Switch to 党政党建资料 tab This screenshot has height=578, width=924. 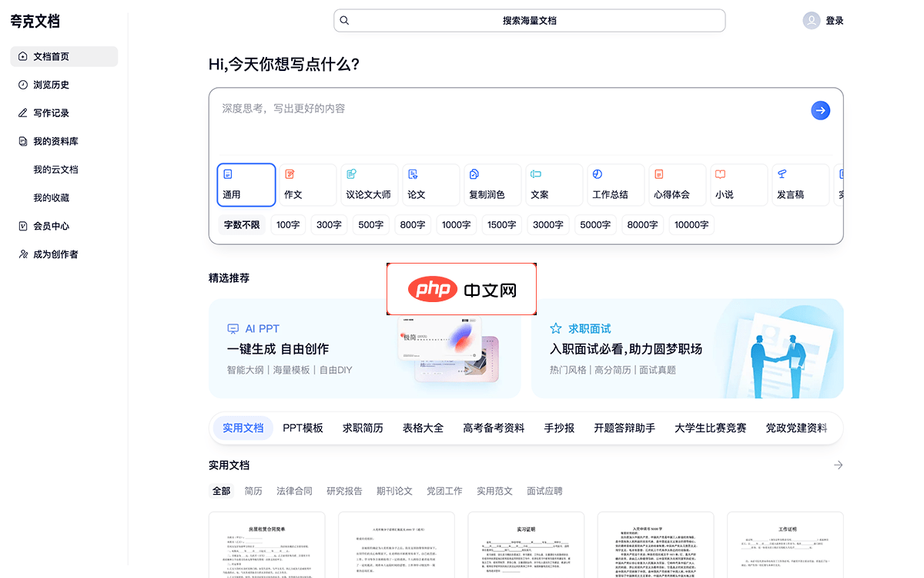coord(796,428)
